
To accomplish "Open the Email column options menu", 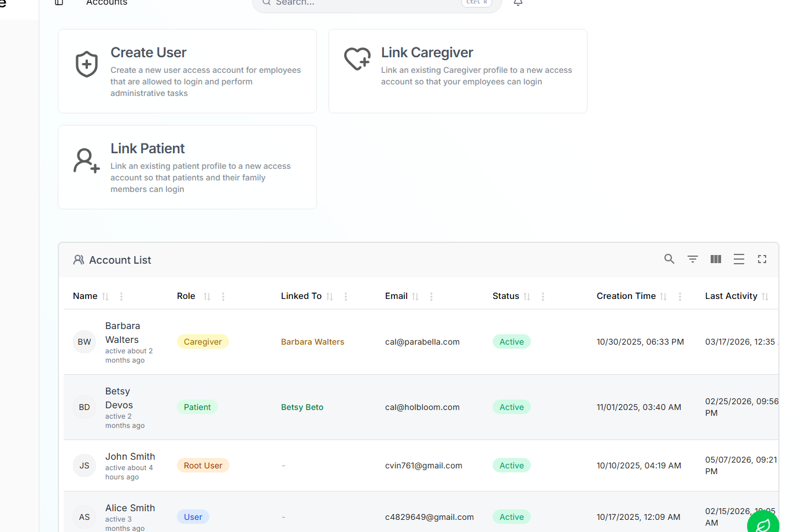I will [431, 297].
